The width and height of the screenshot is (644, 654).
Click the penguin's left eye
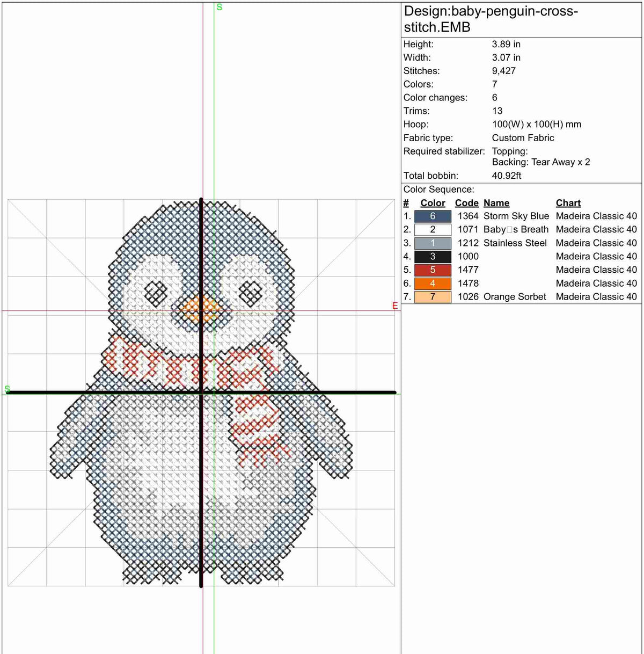pyautogui.click(x=156, y=293)
